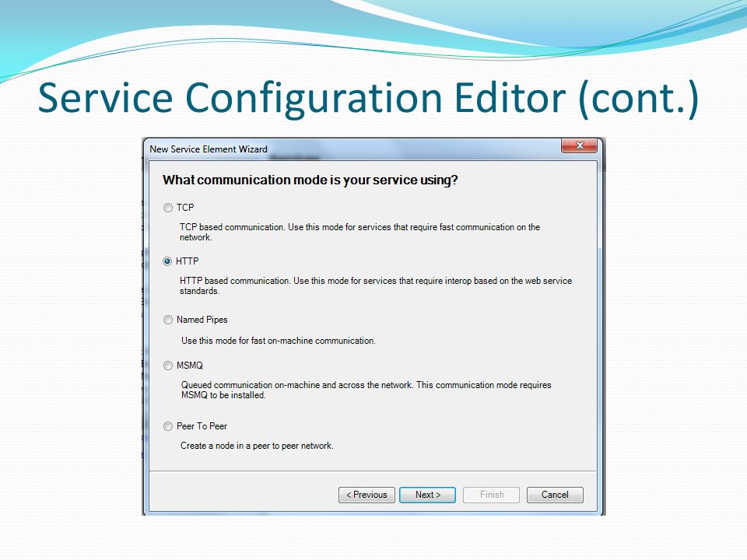Click Next to continue the wizard

tap(427, 495)
